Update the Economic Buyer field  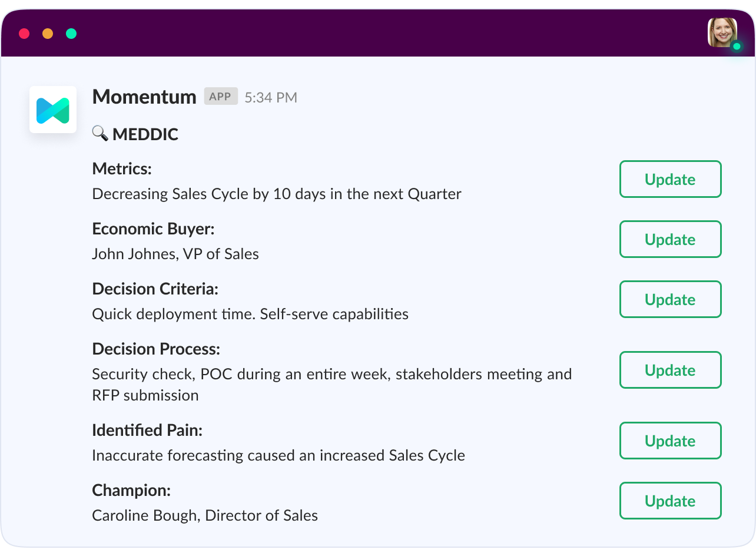point(670,239)
